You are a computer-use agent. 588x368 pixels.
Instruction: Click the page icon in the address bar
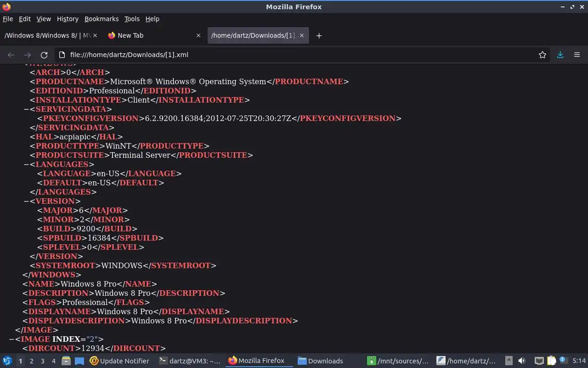[62, 55]
